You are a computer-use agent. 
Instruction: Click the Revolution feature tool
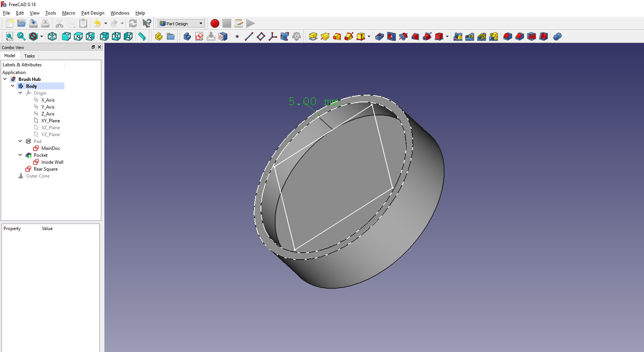[x=325, y=36]
